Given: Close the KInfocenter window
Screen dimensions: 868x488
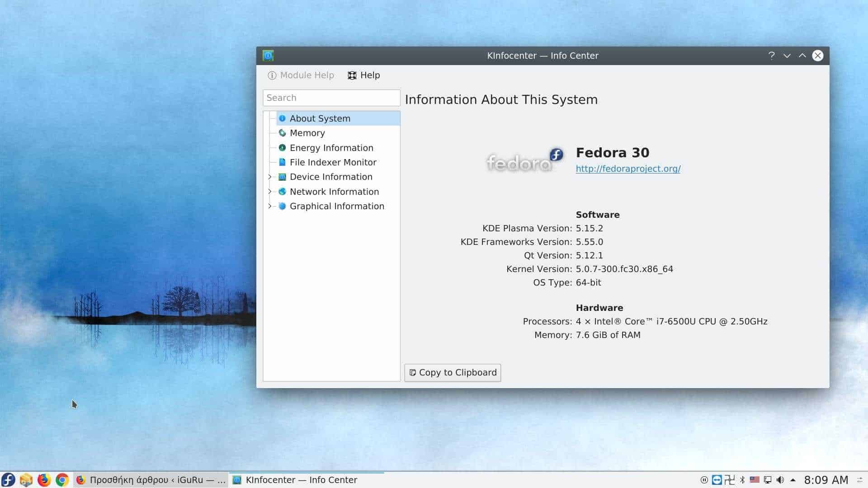Looking at the screenshot, I should [x=818, y=56].
